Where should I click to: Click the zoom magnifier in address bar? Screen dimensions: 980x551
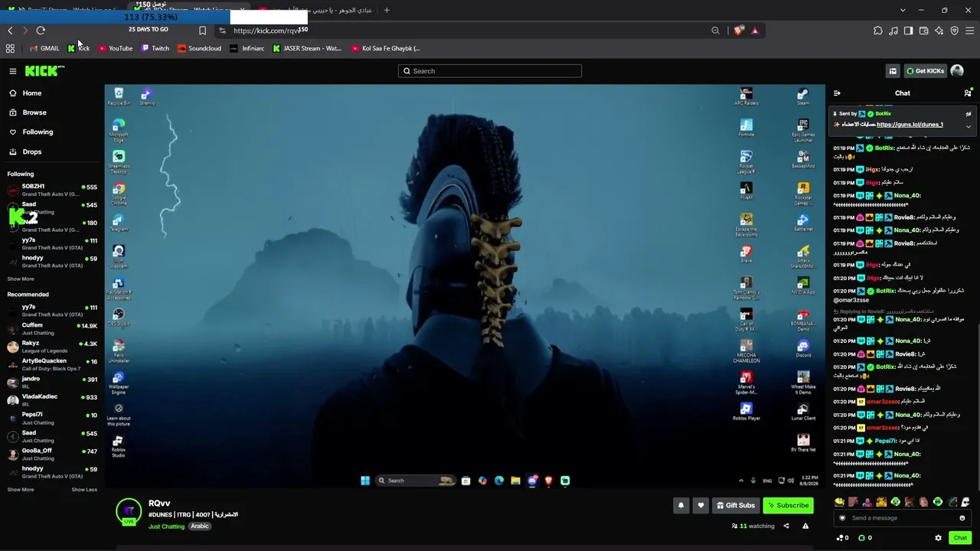point(715,31)
